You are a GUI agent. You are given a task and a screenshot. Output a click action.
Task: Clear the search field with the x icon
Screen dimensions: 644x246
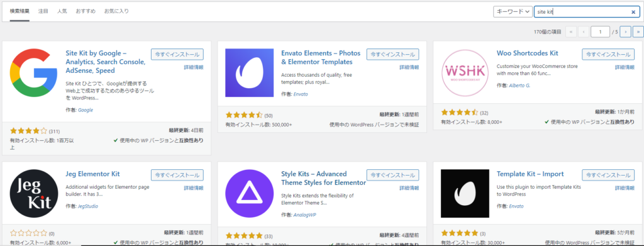pos(633,12)
